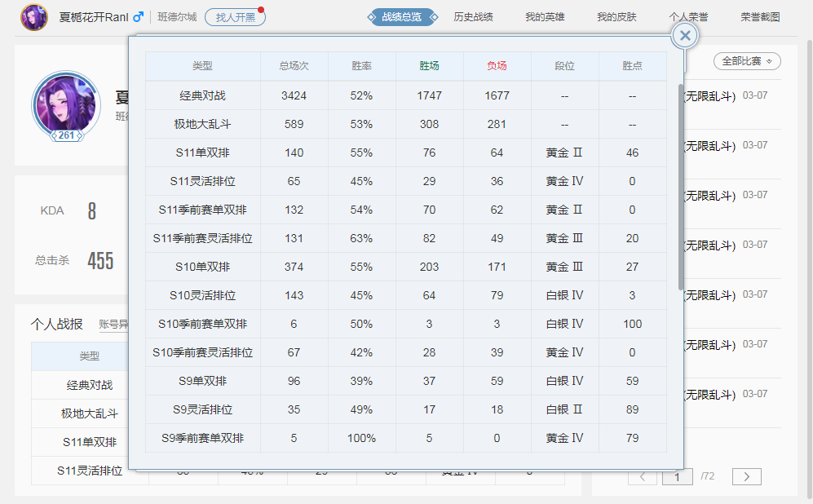Click the male gender icon beside username
The width and height of the screenshot is (813, 504).
tap(138, 17)
